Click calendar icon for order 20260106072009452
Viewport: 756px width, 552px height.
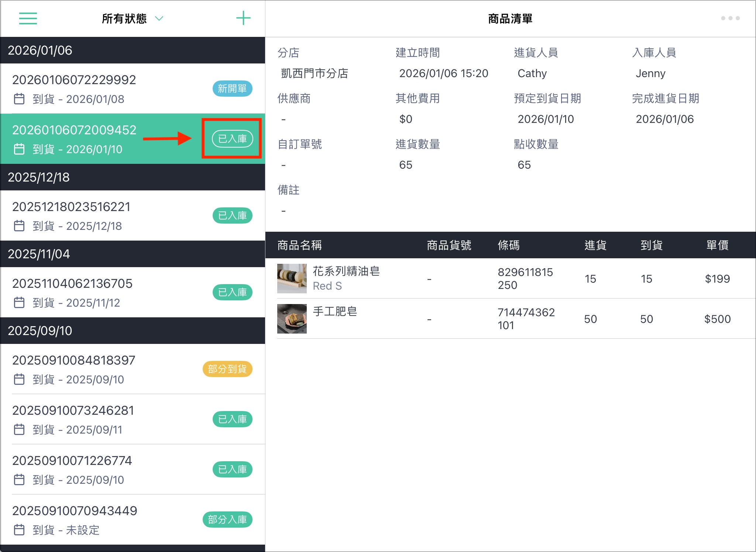(19, 149)
